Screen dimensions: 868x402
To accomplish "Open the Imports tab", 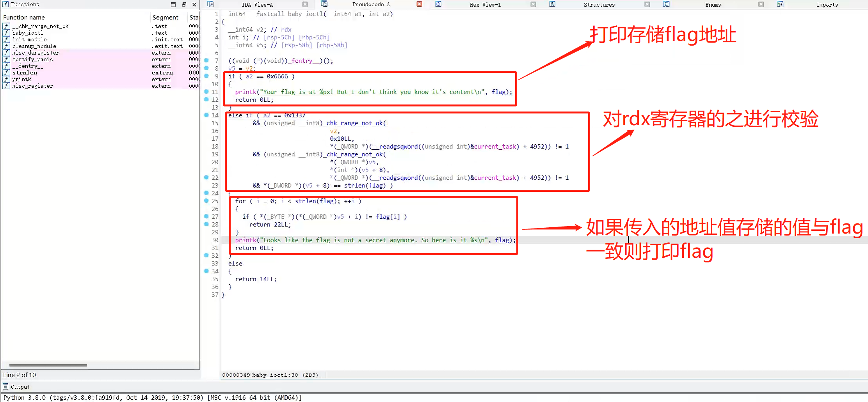I will click(827, 5).
